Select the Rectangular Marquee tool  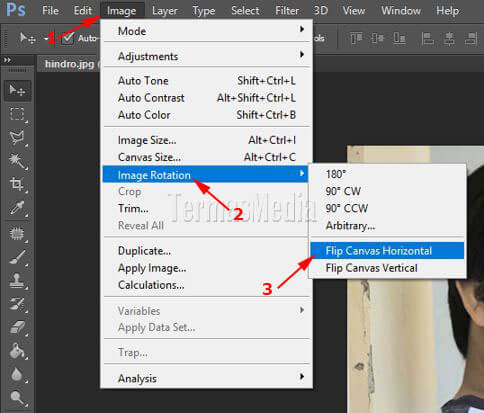(x=17, y=114)
